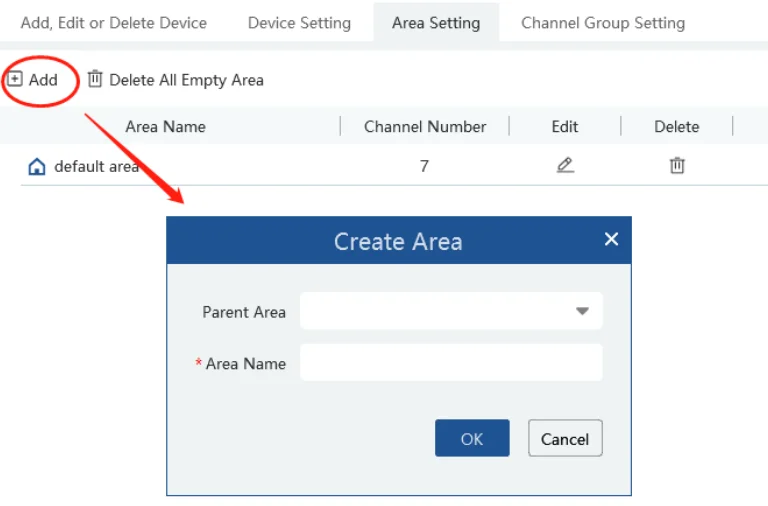Image resolution: width=768 pixels, height=506 pixels.
Task: Edit the default area with pencil icon
Action: coord(565,165)
